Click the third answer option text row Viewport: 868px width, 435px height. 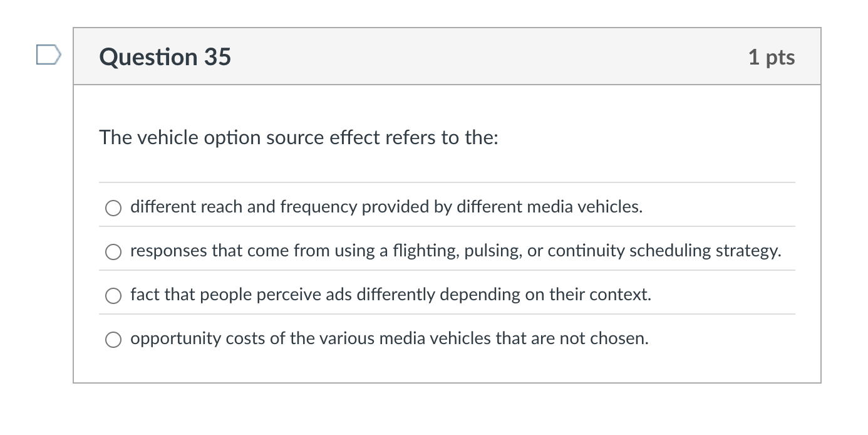point(390,295)
